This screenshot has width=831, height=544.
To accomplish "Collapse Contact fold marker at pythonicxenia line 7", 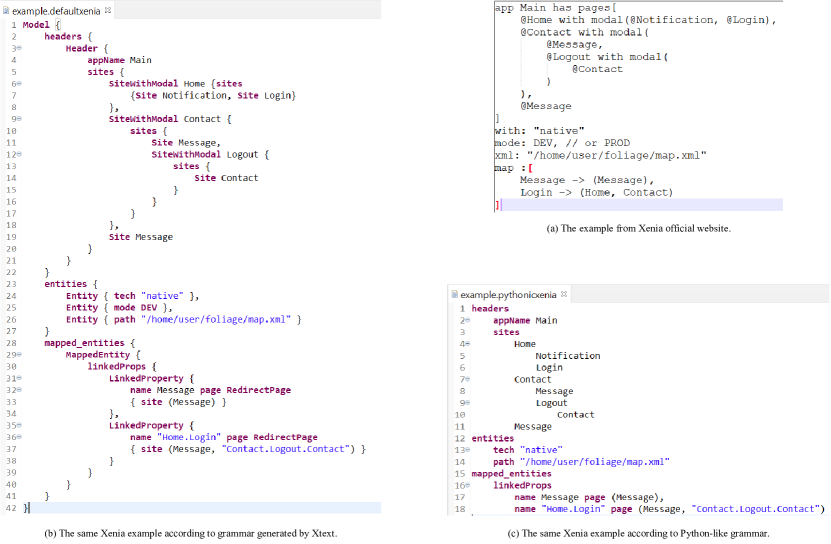I will point(467,379).
